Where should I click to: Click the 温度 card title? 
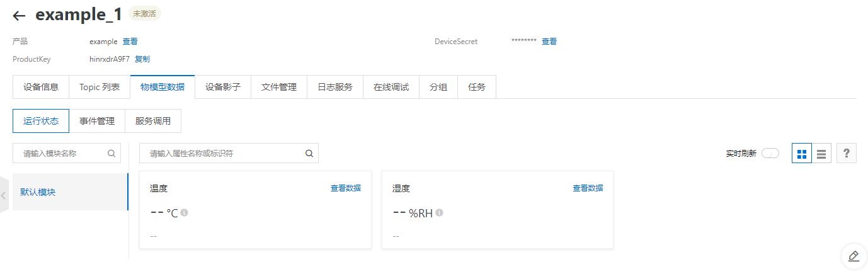coord(159,188)
